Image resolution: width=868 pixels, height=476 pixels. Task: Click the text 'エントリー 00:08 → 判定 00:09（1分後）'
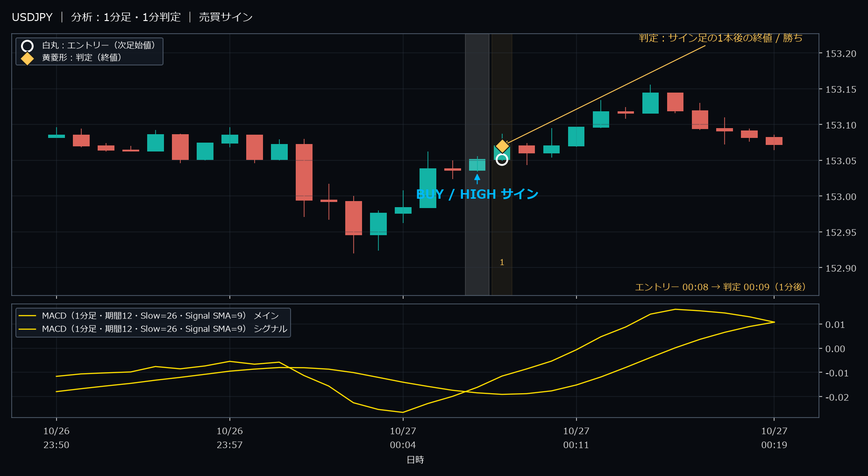point(720,287)
